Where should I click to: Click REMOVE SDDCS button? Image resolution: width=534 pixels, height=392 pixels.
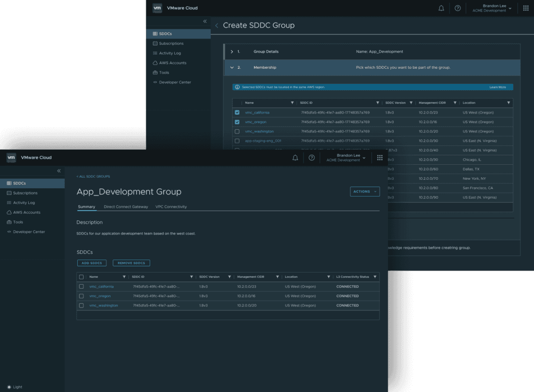(x=131, y=263)
